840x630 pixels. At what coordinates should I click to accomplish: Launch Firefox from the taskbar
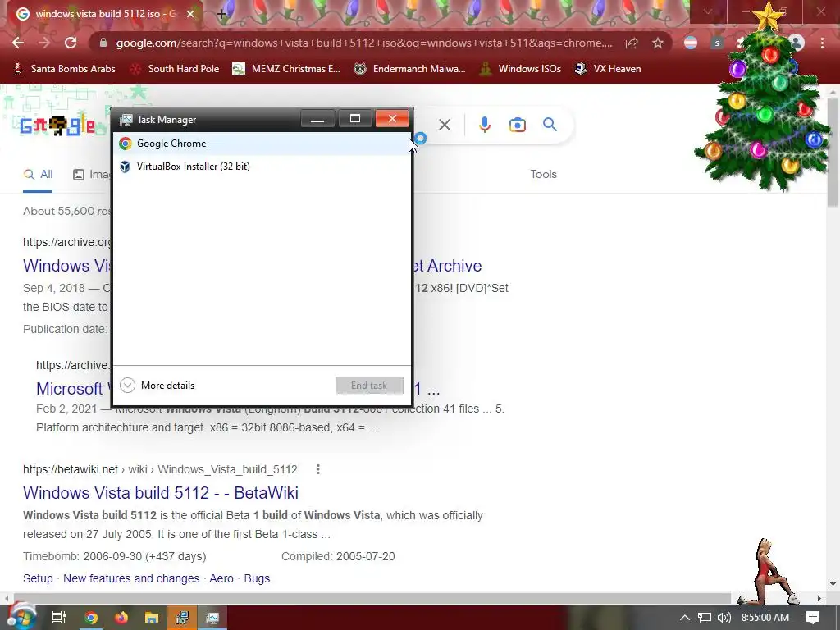tap(121, 618)
